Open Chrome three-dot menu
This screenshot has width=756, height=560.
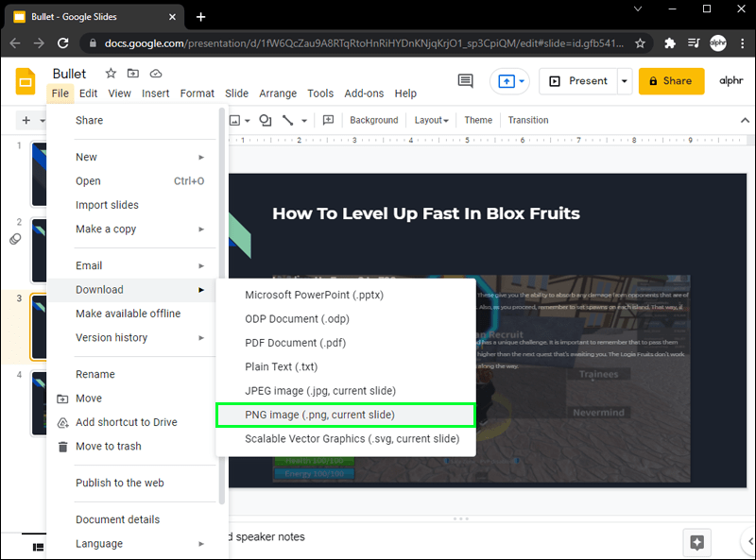[743, 43]
